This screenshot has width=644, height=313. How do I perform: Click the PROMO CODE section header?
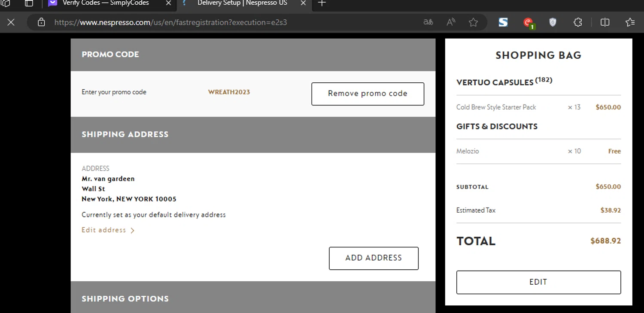click(x=253, y=55)
